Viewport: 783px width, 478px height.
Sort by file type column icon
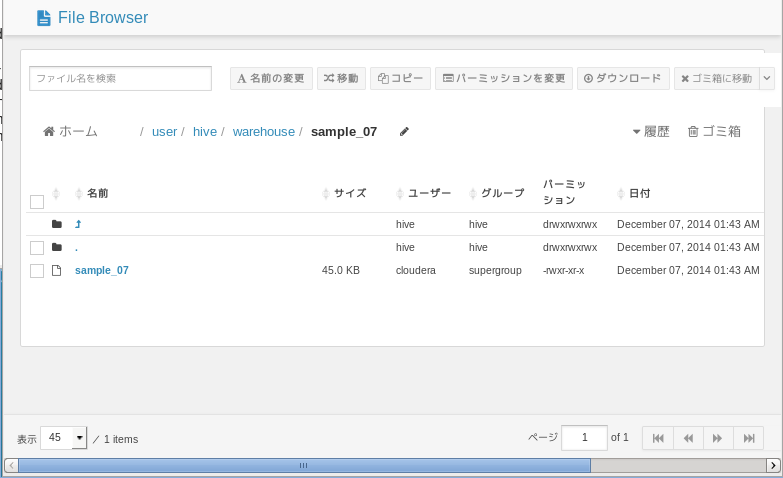coord(56,193)
